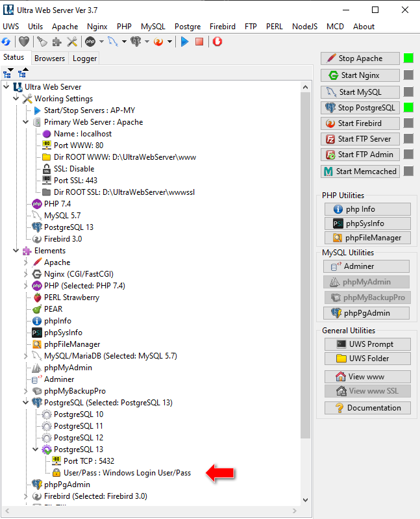Click the horizontal scrollbar right arrow
The height and width of the screenshot is (519, 420).
[x=294, y=511]
